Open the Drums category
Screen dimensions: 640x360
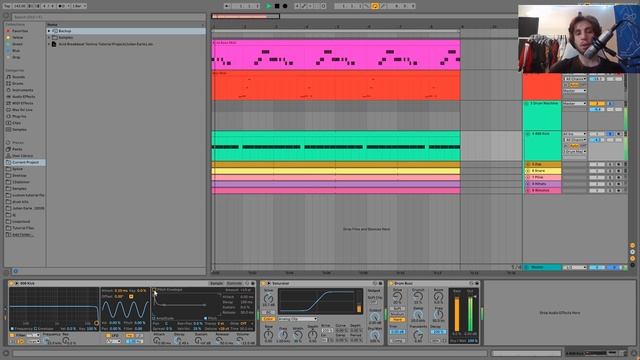tap(18, 83)
